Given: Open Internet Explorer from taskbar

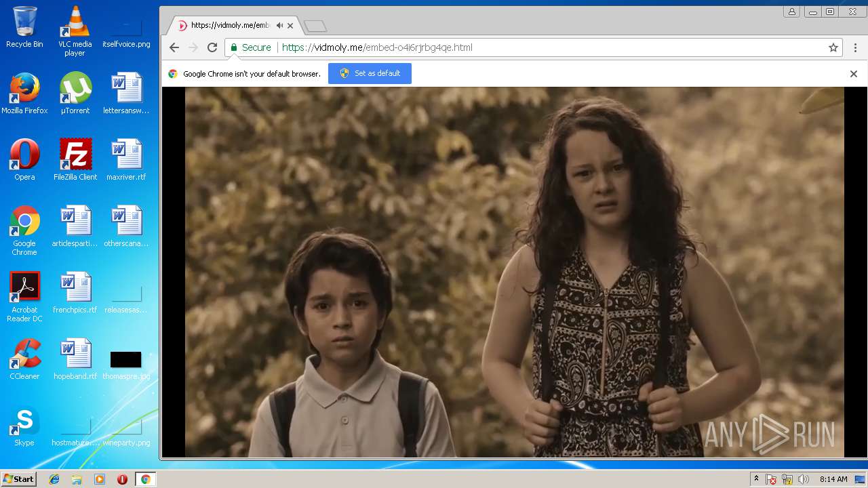Looking at the screenshot, I should point(54,479).
